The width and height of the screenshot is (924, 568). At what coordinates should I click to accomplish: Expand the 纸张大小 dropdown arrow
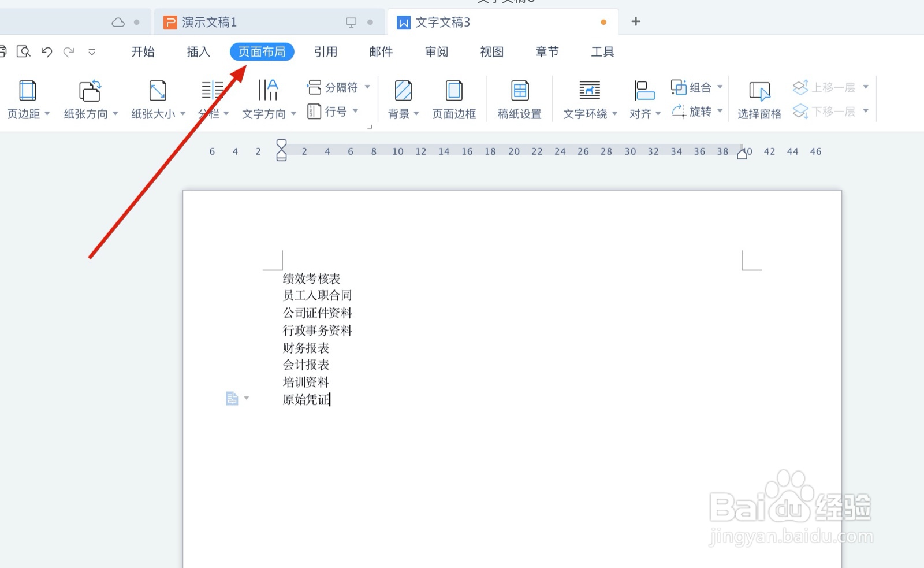182,114
